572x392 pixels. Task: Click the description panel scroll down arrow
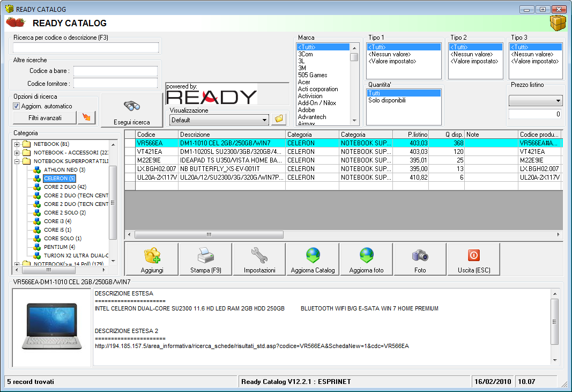(x=555, y=360)
